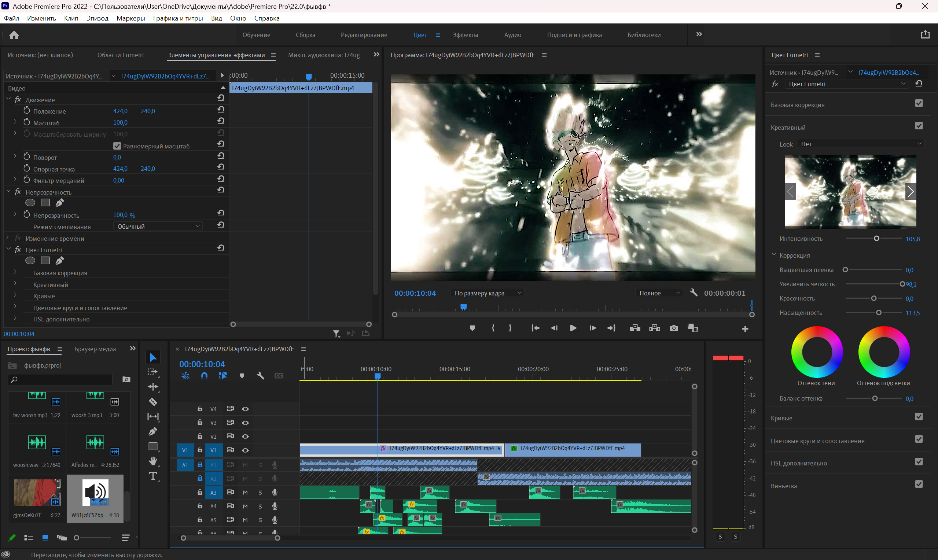Click Add Marker button in program monitor
The width and height of the screenshot is (938, 560).
point(472,328)
